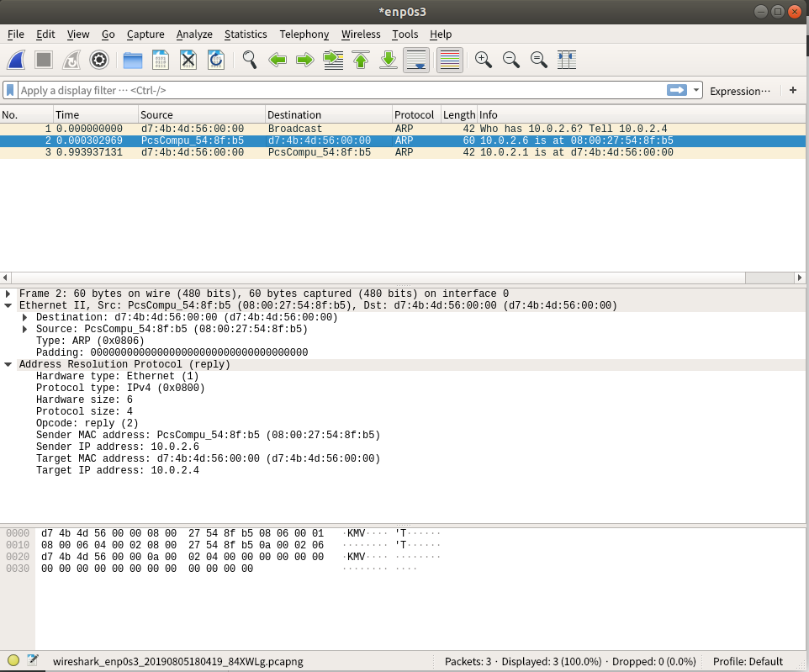Go to the first packet
The image size is (809, 672).
click(361, 60)
